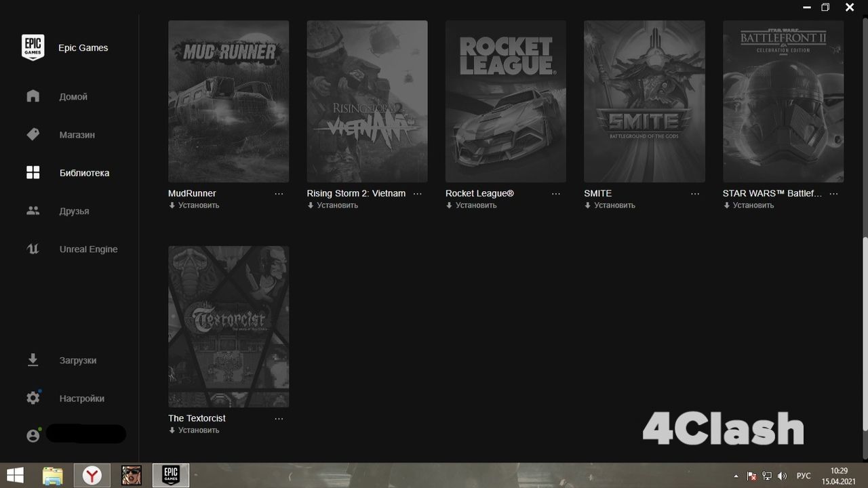The height and width of the screenshot is (488, 868).
Task: Open the Unreal Engine logo icon
Action: (33, 249)
